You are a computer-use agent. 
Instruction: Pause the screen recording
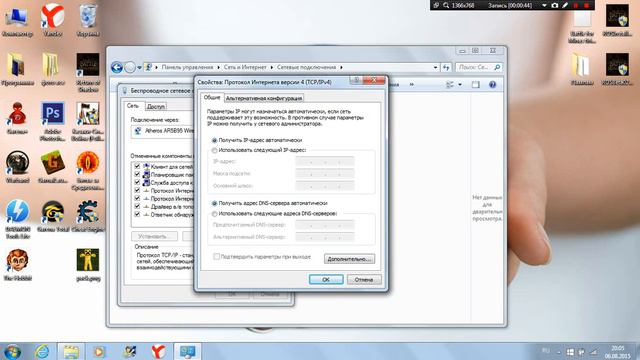pyautogui.click(x=576, y=5)
